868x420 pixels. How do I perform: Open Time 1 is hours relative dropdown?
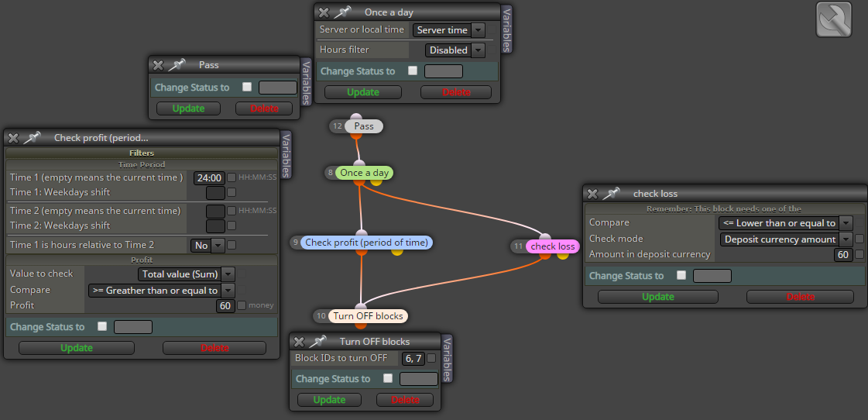pyautogui.click(x=207, y=245)
